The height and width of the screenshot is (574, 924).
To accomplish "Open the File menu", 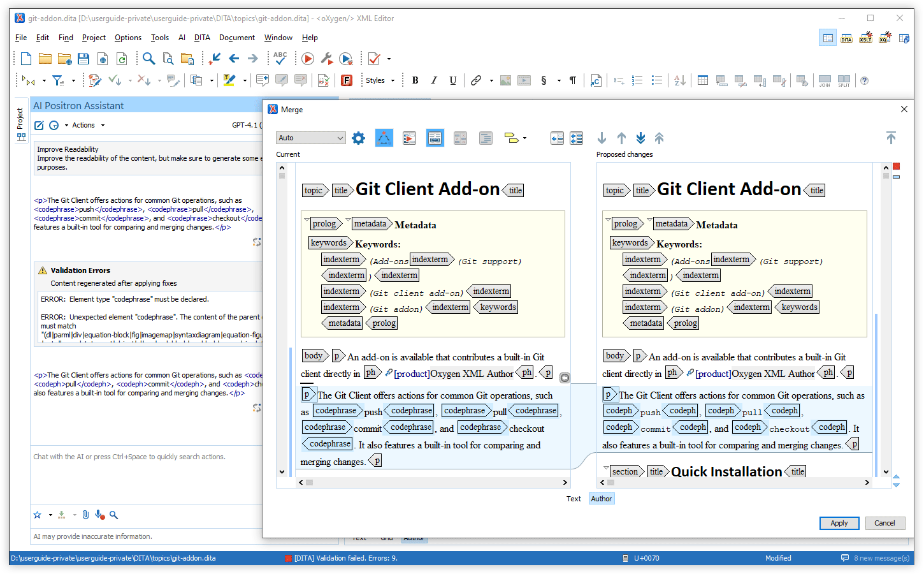I will [21, 38].
